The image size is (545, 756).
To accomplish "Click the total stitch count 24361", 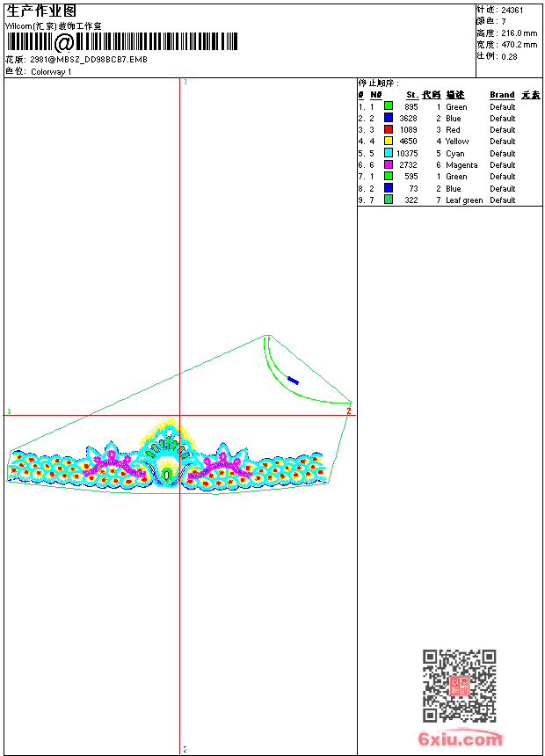I will [x=512, y=11].
